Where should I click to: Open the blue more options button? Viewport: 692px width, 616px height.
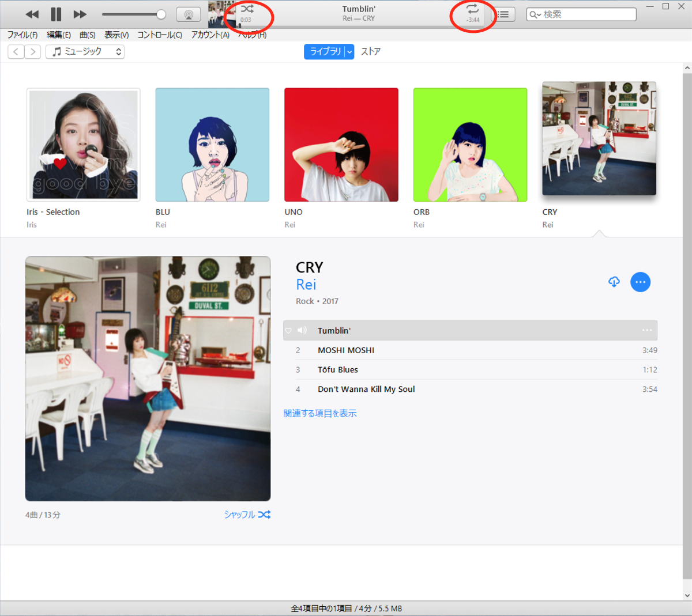640,282
